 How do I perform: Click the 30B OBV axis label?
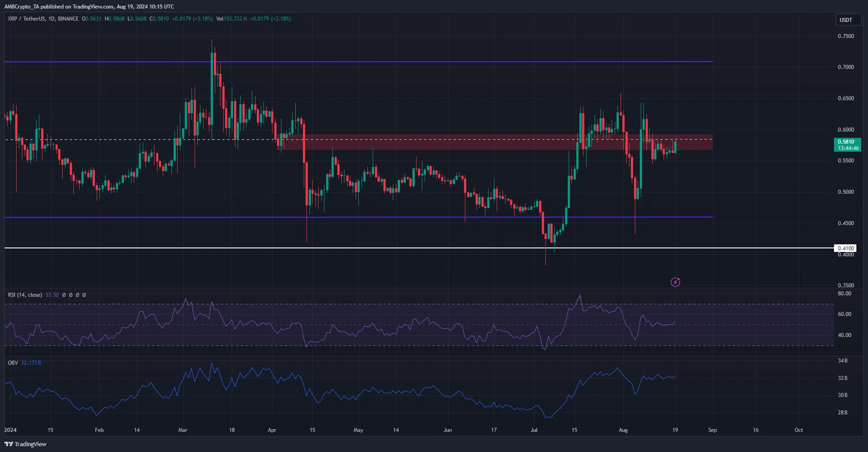click(x=842, y=395)
